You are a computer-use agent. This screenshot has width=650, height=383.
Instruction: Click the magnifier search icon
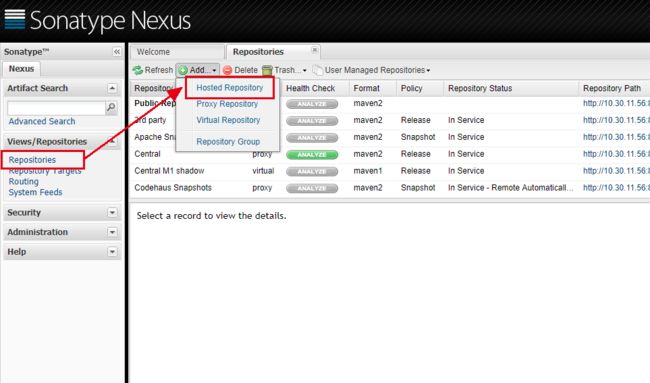click(x=111, y=107)
